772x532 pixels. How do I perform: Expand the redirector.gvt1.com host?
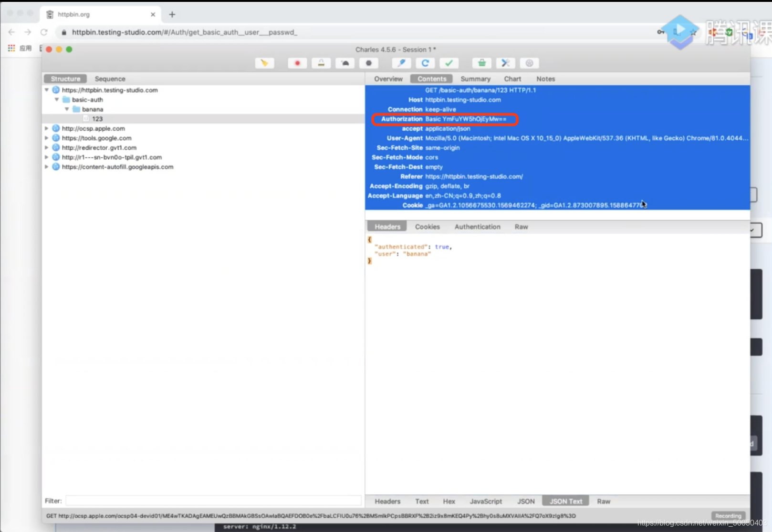(x=47, y=147)
